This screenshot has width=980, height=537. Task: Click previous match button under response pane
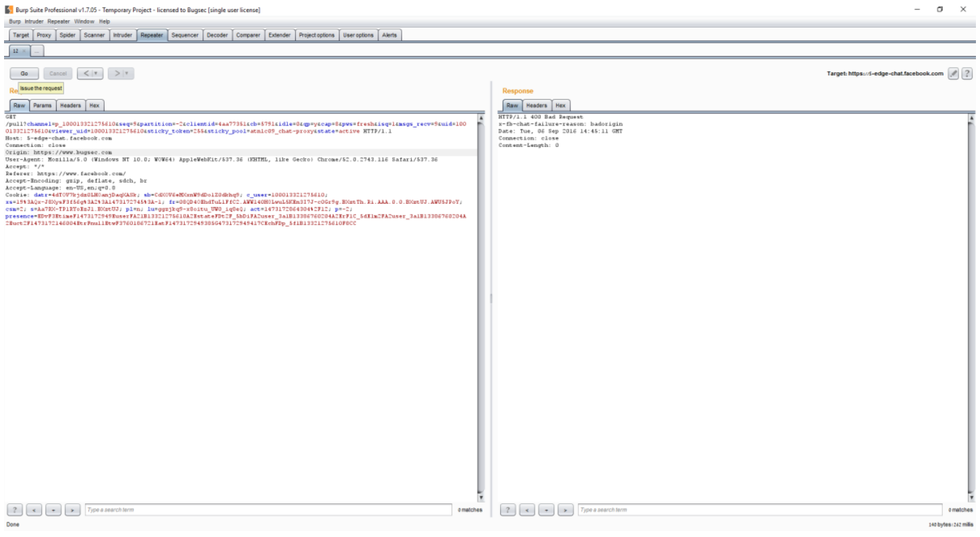(x=528, y=509)
